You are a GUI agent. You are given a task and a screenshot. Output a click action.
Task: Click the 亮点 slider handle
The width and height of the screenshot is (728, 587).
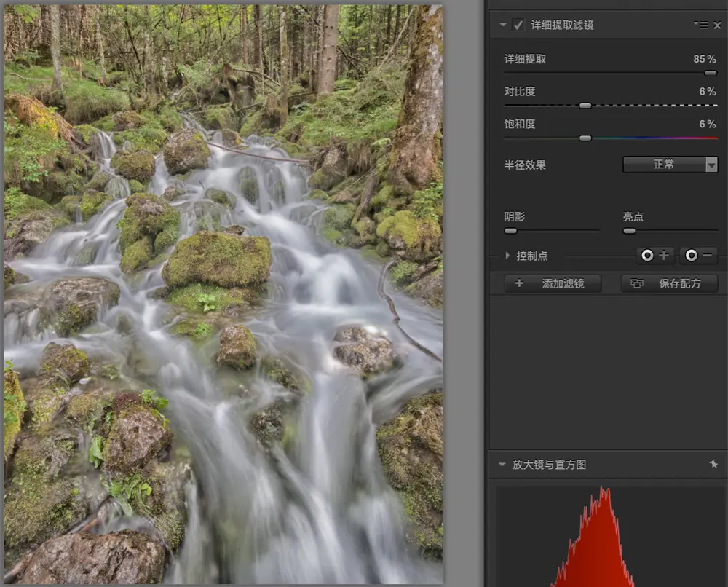pos(629,231)
